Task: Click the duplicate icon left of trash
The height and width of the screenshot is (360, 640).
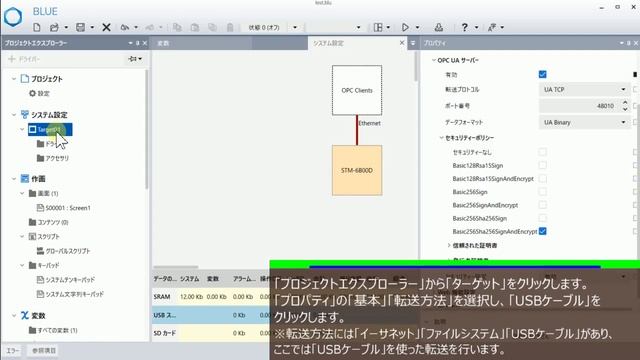Action: point(212,27)
